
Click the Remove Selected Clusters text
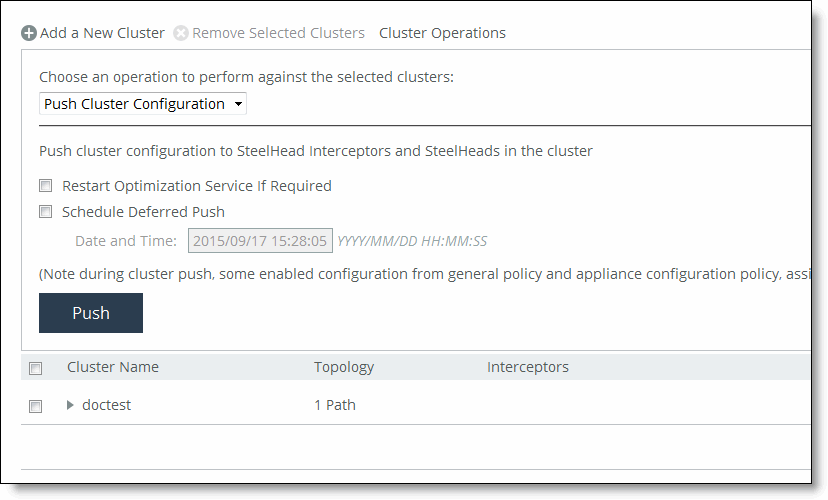point(278,33)
